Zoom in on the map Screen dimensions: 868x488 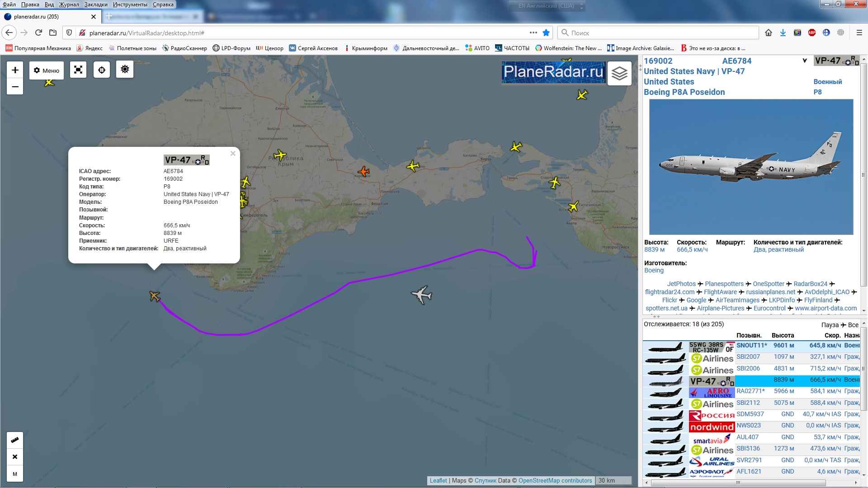[x=15, y=70]
